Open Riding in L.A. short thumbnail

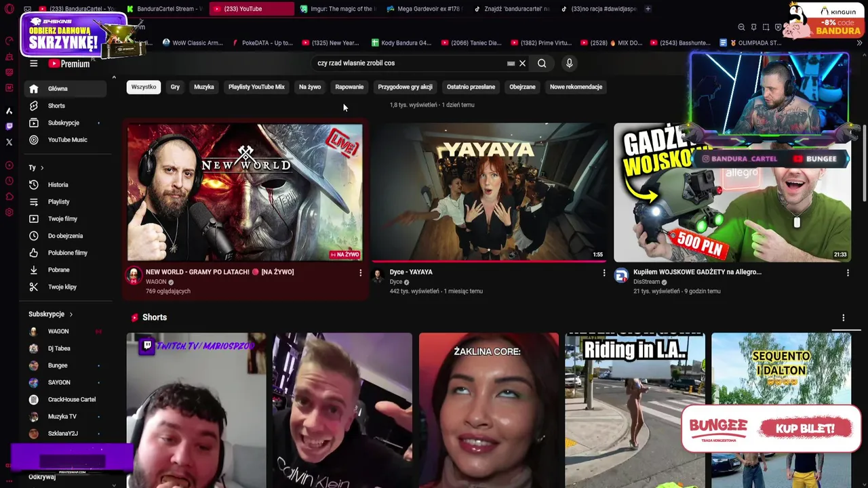[635, 410]
